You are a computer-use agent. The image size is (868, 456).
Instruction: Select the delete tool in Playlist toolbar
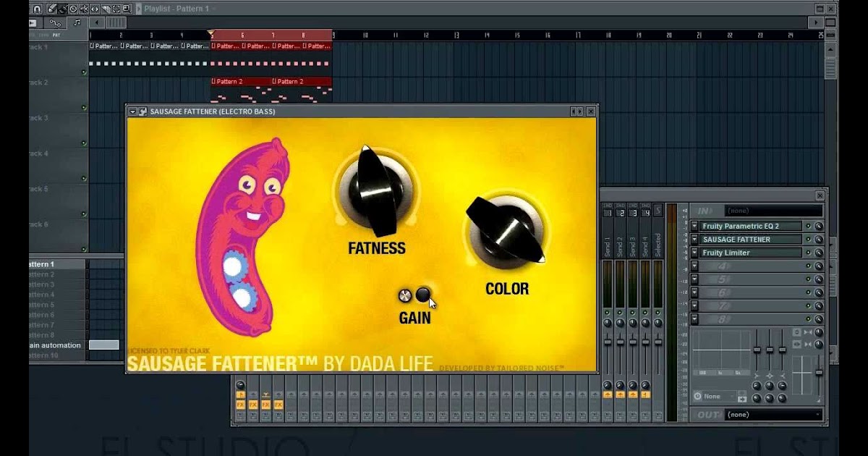click(73, 9)
